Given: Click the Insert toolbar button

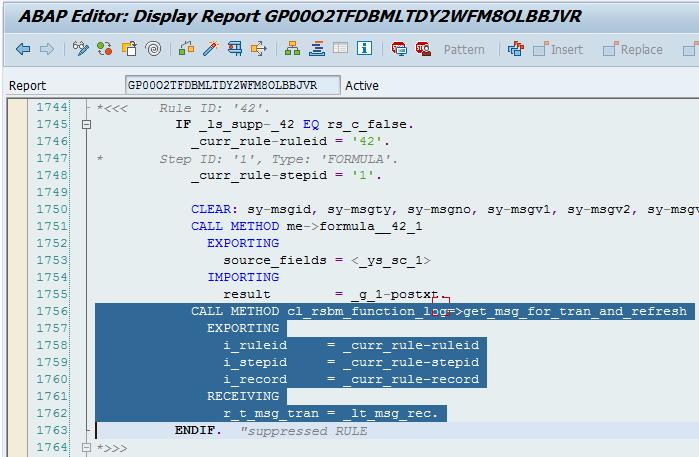Looking at the screenshot, I should [x=558, y=49].
